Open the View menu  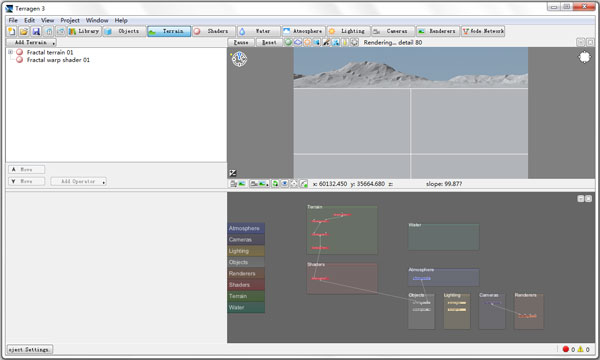point(47,20)
